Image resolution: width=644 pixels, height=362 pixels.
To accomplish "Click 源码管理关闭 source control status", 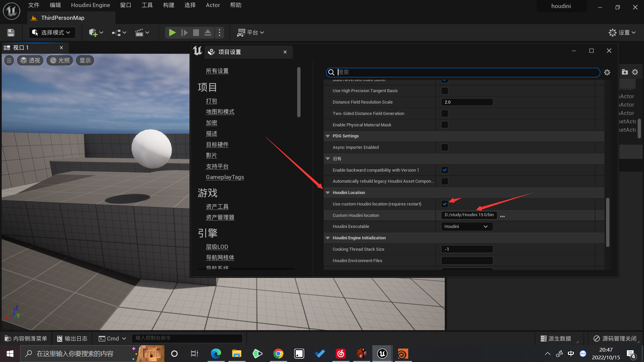I will (615, 339).
